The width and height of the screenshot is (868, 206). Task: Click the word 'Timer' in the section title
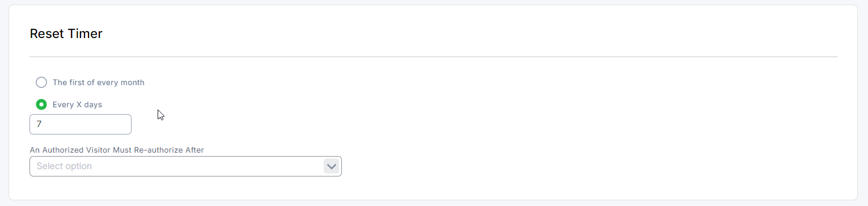pos(85,33)
